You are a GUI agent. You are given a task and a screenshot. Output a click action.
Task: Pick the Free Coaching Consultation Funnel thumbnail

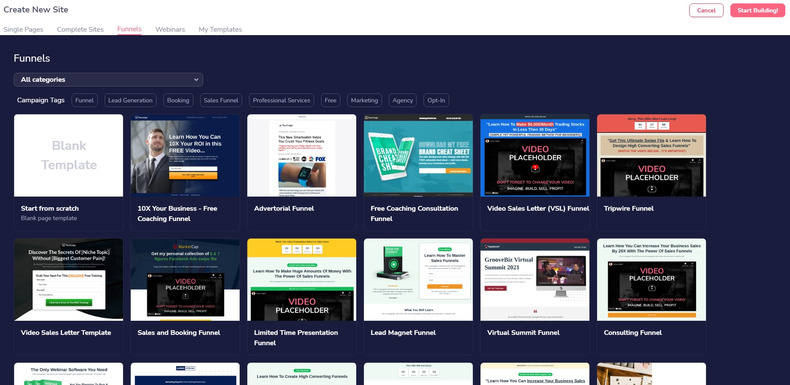418,155
